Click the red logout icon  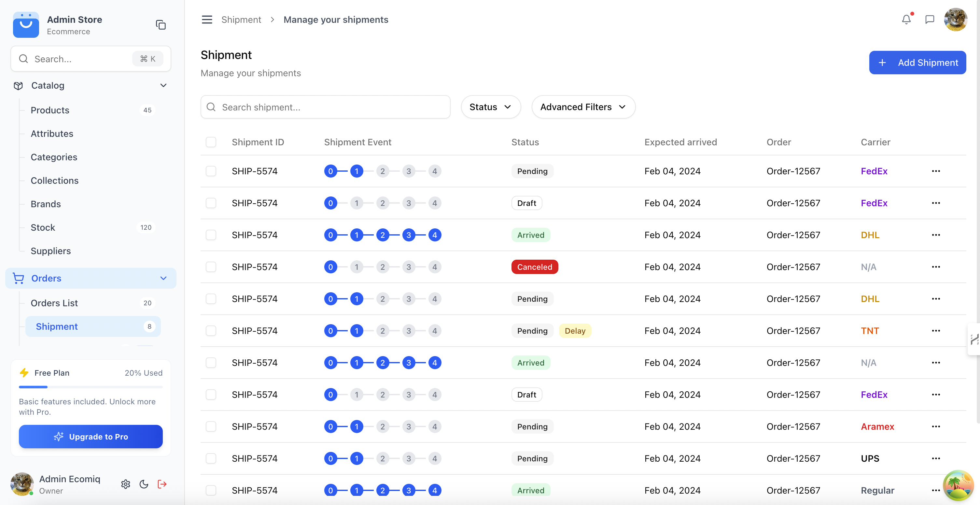[162, 484]
